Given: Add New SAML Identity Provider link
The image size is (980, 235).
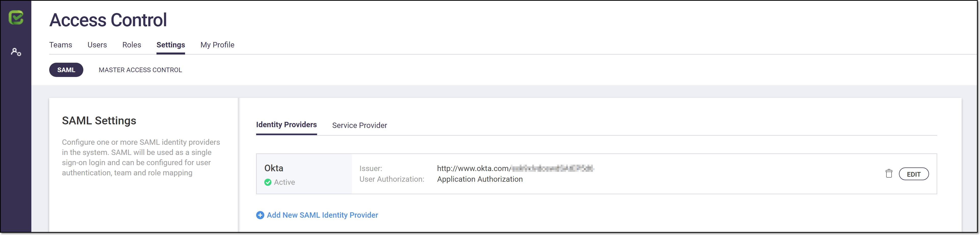Looking at the screenshot, I should point(322,215).
